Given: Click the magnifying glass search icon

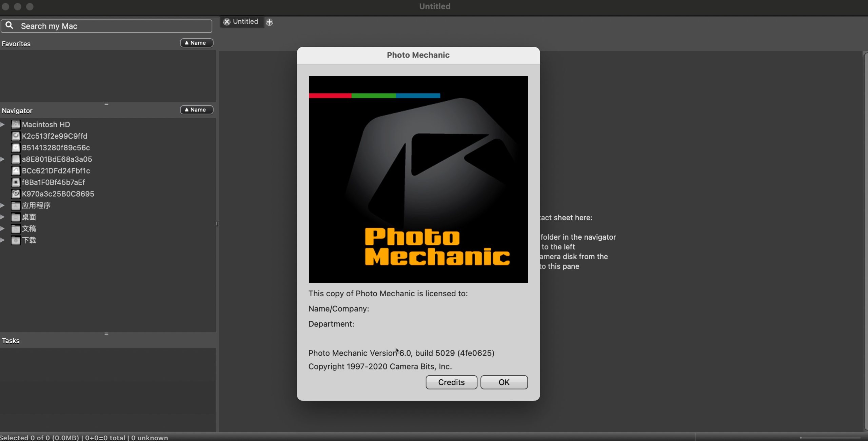Looking at the screenshot, I should (x=9, y=25).
